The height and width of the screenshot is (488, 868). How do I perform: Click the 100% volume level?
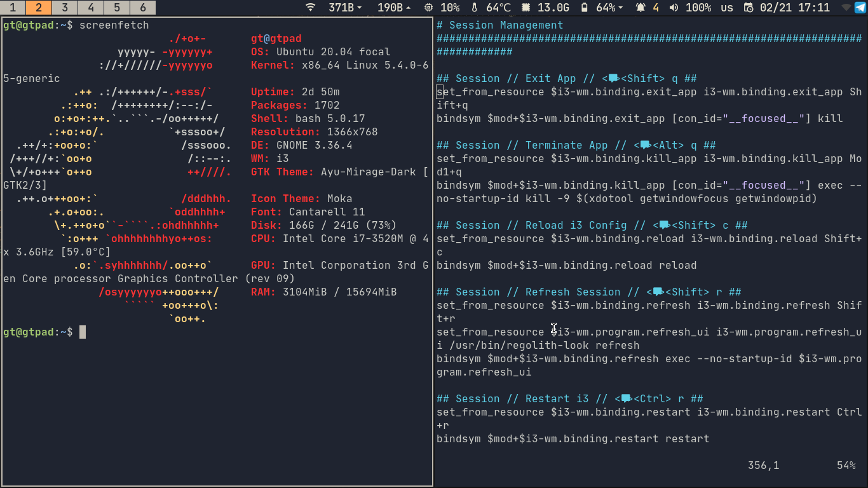698,8
